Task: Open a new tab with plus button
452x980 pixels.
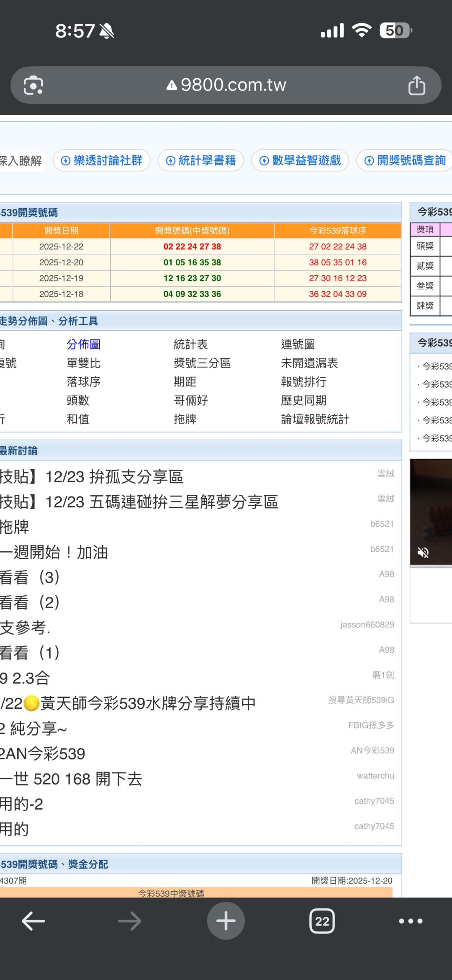Action: pos(226,921)
